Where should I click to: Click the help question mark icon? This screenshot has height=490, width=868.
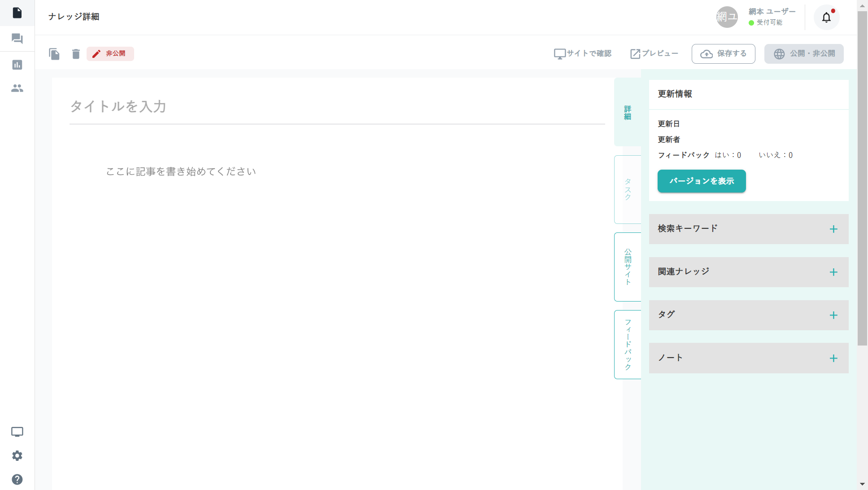click(x=17, y=479)
